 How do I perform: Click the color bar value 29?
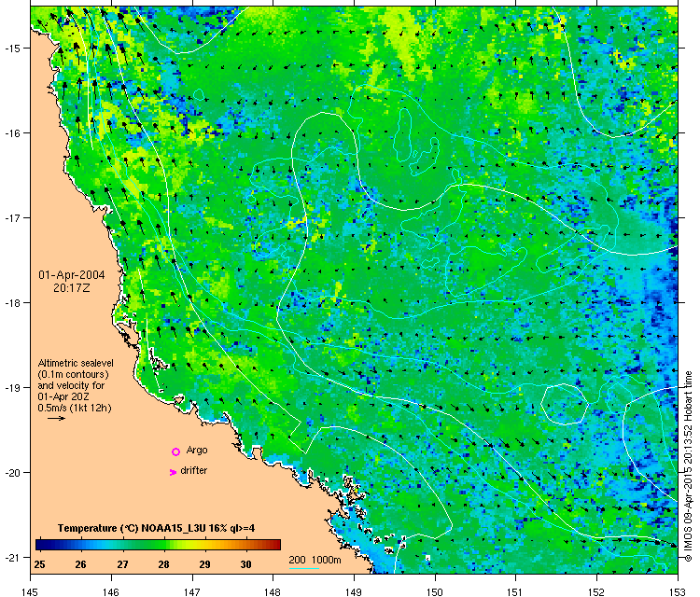click(204, 564)
